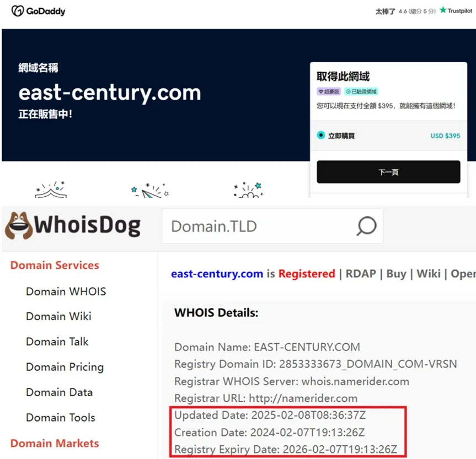The image size is (476, 459).
Task: Click the 取得此網域 card heading
Action: 343,76
